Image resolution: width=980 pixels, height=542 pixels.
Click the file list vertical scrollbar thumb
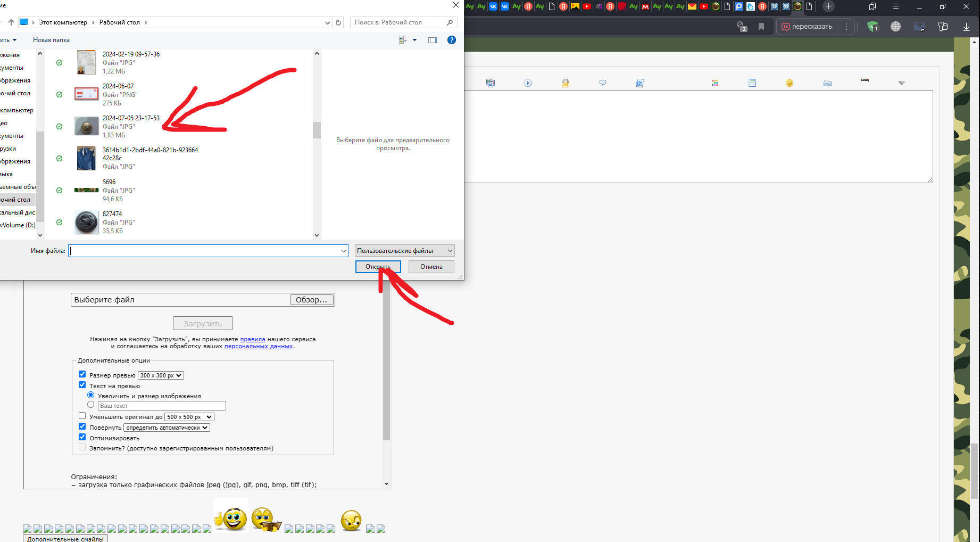point(317,130)
